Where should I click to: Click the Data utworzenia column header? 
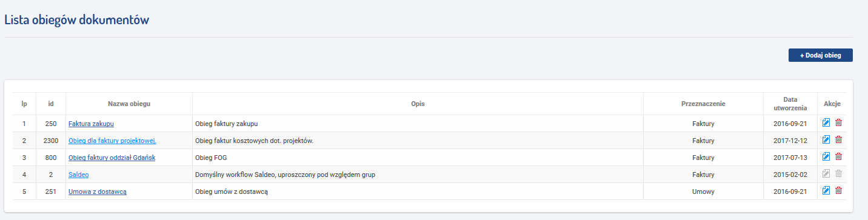click(x=790, y=104)
